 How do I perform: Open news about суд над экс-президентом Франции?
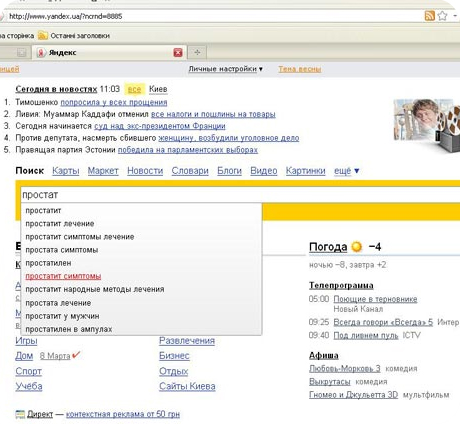click(x=160, y=126)
